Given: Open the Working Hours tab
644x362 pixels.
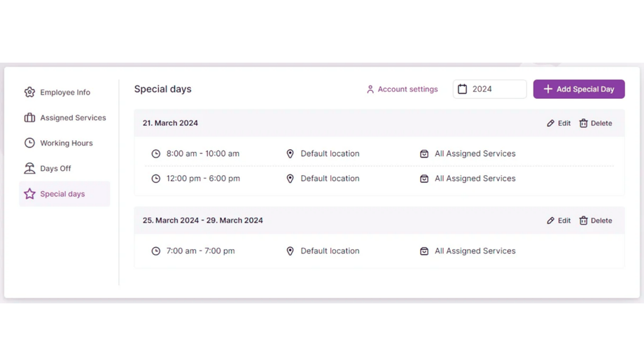Looking at the screenshot, I should click(66, 143).
